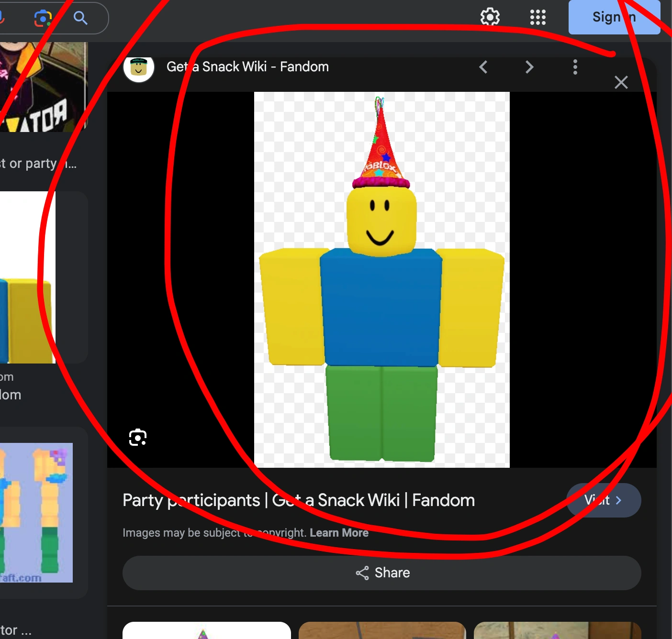Click the share icon next to Share text
This screenshot has height=639, width=672.
pos(362,573)
